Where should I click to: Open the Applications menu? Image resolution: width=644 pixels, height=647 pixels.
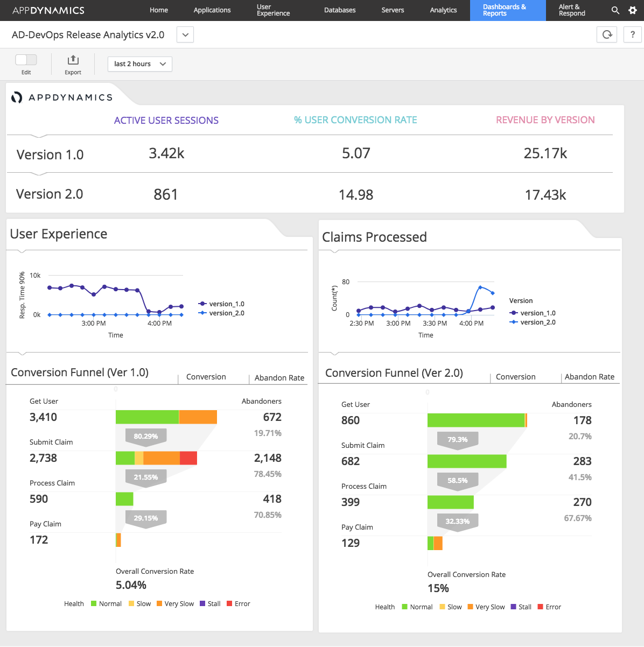(212, 10)
